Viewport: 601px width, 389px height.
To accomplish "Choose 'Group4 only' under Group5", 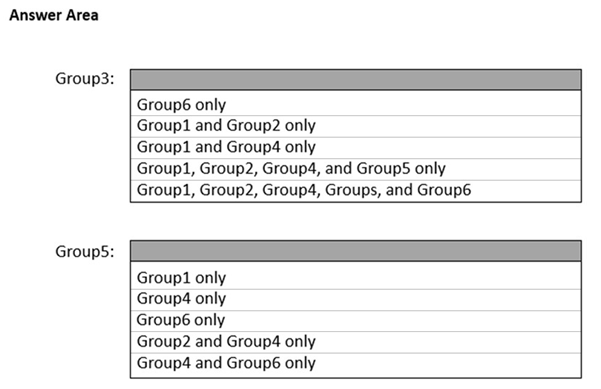I will point(356,299).
